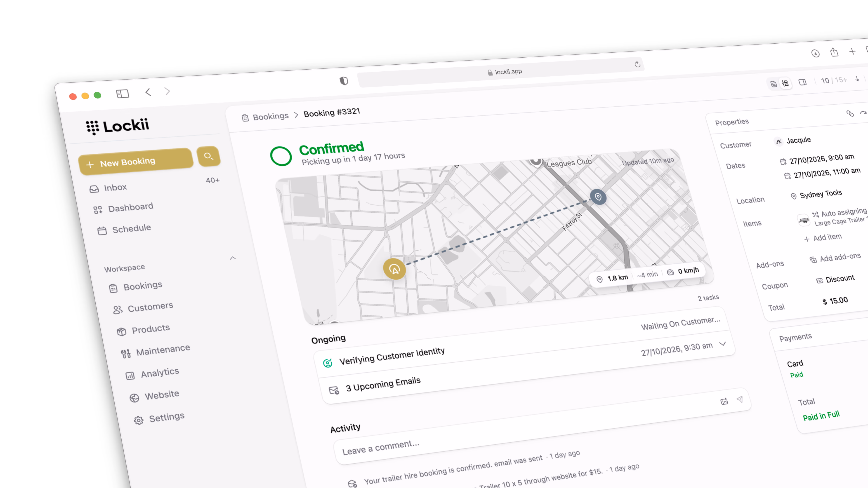Click the Inbox 40+ count badge

pos(213,181)
